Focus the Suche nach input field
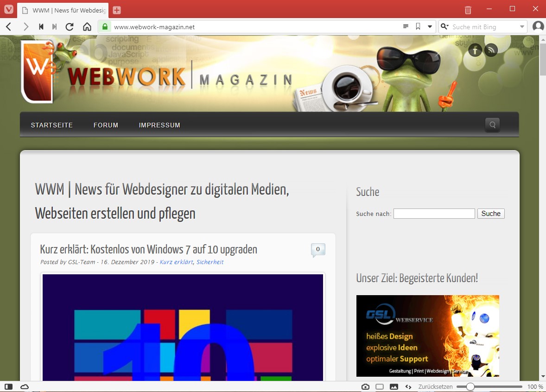The height and width of the screenshot is (392, 546). click(x=434, y=214)
